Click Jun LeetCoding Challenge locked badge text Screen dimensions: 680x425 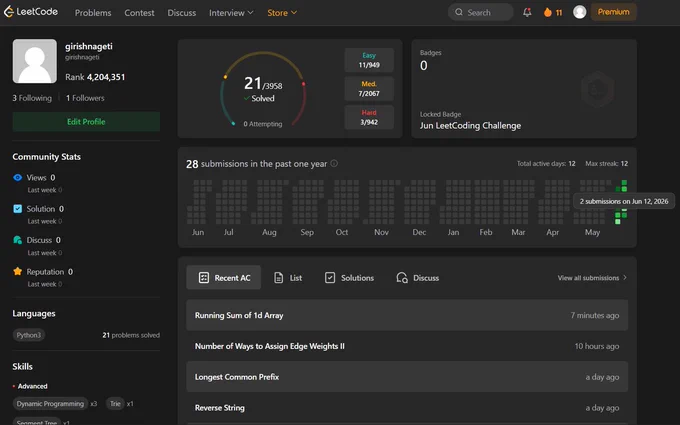pyautogui.click(x=470, y=126)
